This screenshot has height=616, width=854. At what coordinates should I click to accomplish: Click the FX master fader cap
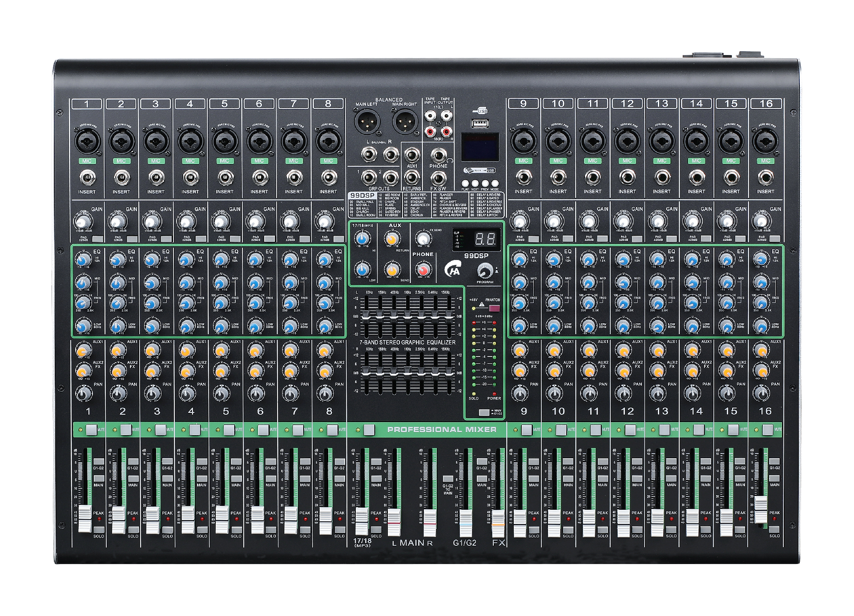point(498,523)
